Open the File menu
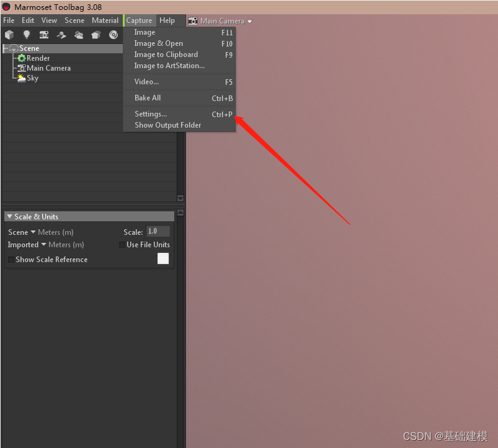 pyautogui.click(x=9, y=20)
